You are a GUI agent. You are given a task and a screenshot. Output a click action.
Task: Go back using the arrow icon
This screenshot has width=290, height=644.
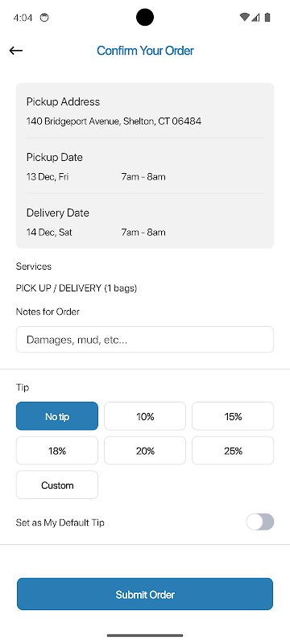tap(16, 51)
